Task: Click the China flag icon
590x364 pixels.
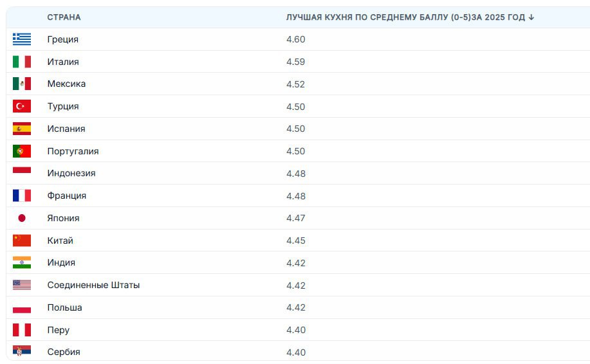Action: pyautogui.click(x=22, y=241)
